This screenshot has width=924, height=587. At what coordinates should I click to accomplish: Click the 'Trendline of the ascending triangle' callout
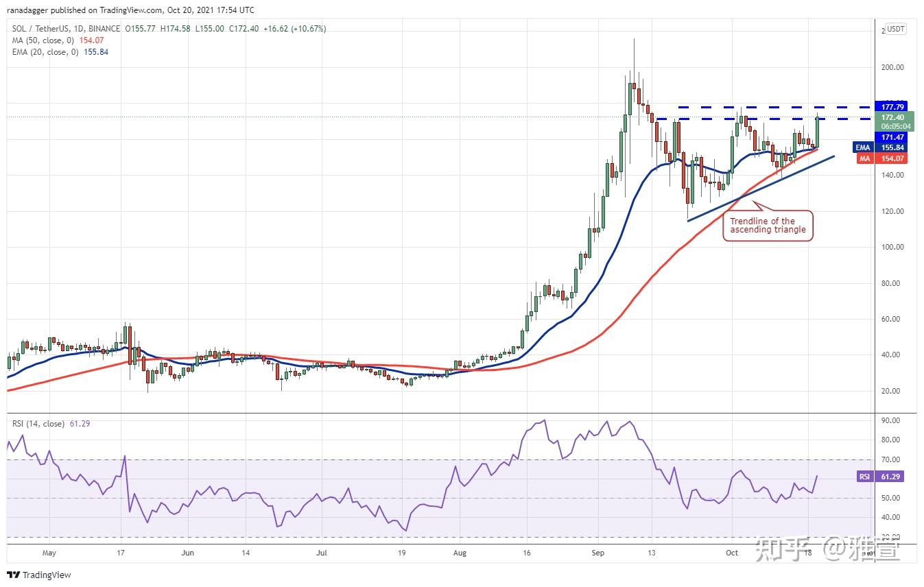click(x=768, y=225)
